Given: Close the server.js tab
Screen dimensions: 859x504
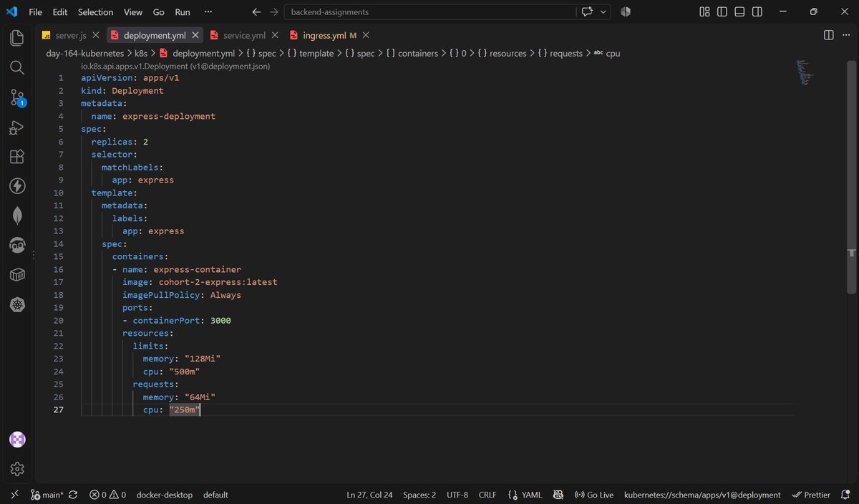Looking at the screenshot, I should tap(95, 35).
